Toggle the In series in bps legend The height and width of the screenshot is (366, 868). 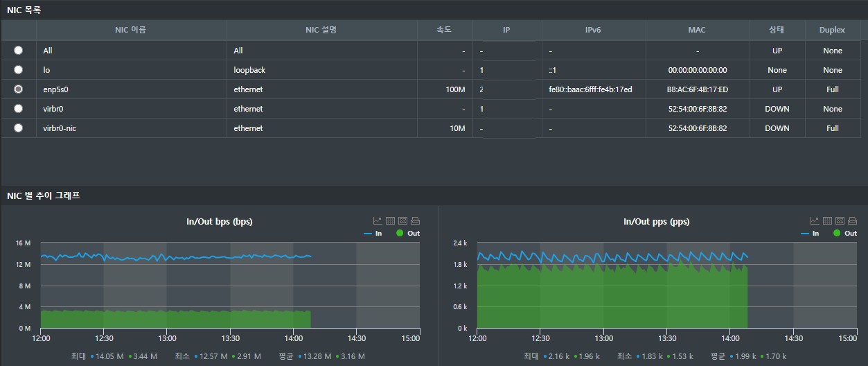[x=373, y=234]
